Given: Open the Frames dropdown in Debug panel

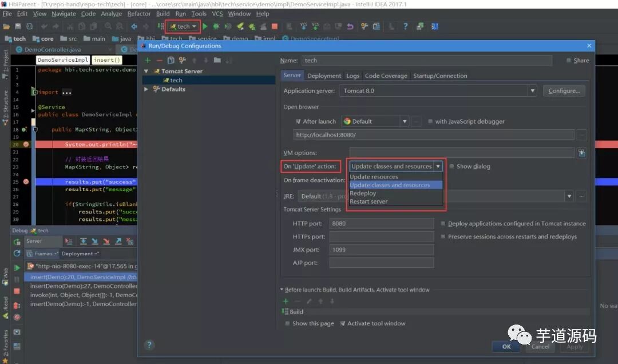Looking at the screenshot, I should click(x=42, y=254).
